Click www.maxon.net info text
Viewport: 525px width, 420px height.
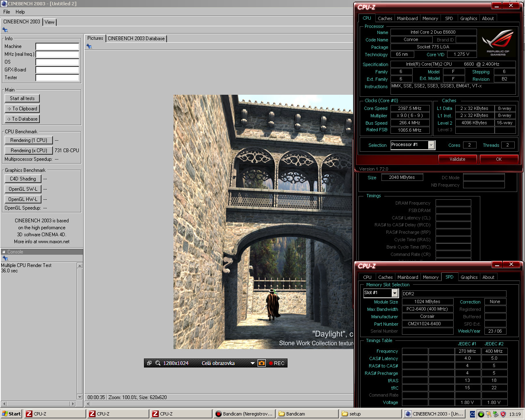coord(54,242)
